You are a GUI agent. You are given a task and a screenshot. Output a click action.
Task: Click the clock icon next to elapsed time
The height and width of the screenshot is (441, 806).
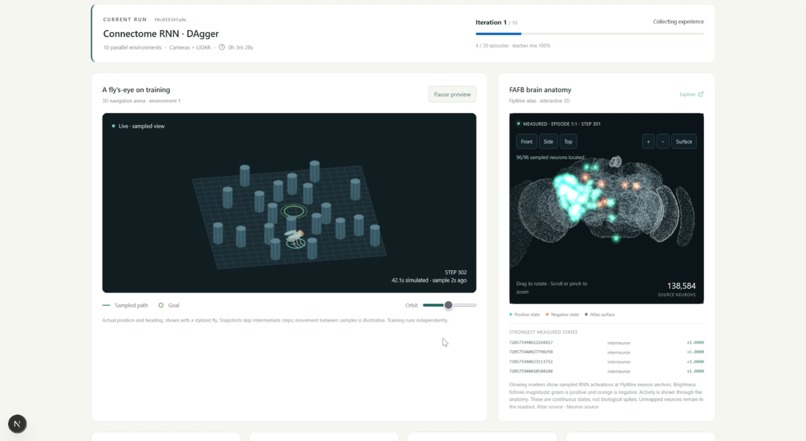pyautogui.click(x=222, y=47)
